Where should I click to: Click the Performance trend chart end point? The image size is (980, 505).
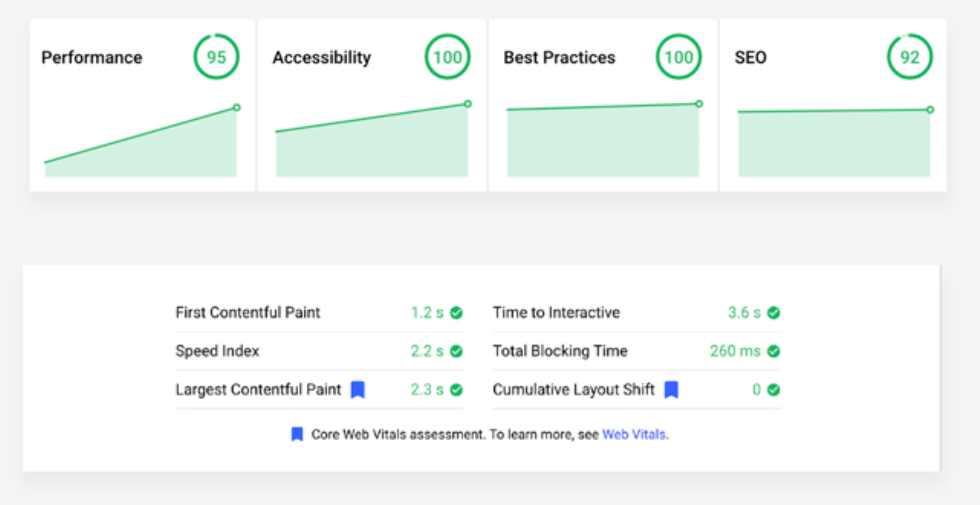pyautogui.click(x=237, y=107)
